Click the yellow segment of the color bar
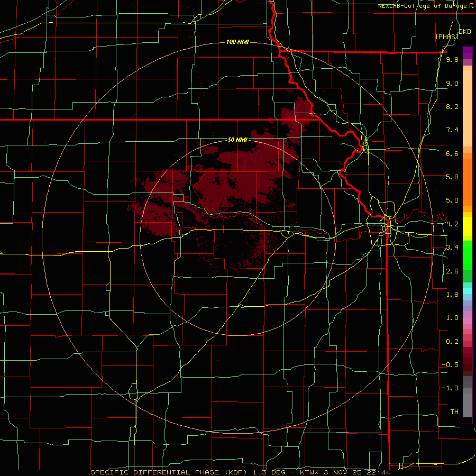This screenshot has height=476, width=476. 467,226
